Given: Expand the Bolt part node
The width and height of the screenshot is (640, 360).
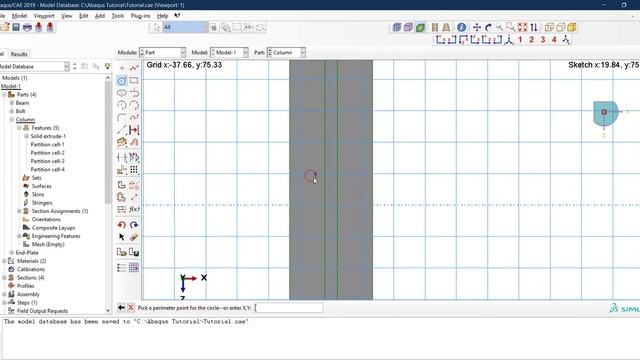Looking at the screenshot, I should [x=12, y=111].
